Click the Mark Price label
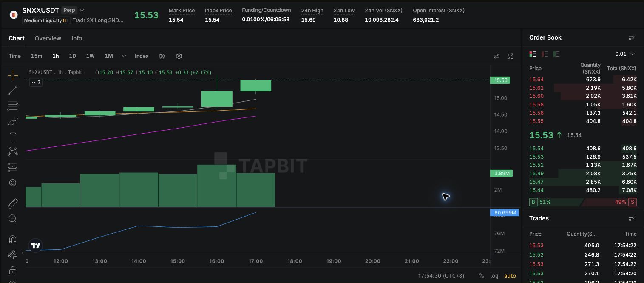 point(182,11)
